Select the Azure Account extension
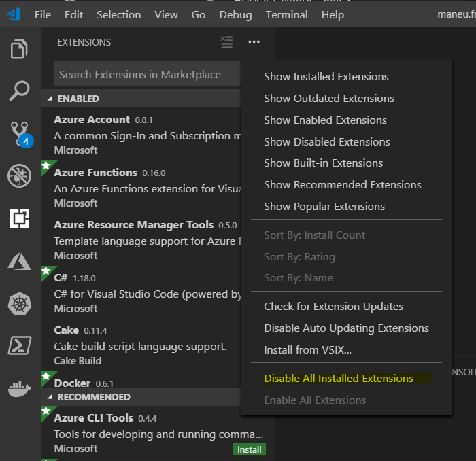Image resolution: width=476 pixels, height=461 pixels. pyautogui.click(x=141, y=135)
